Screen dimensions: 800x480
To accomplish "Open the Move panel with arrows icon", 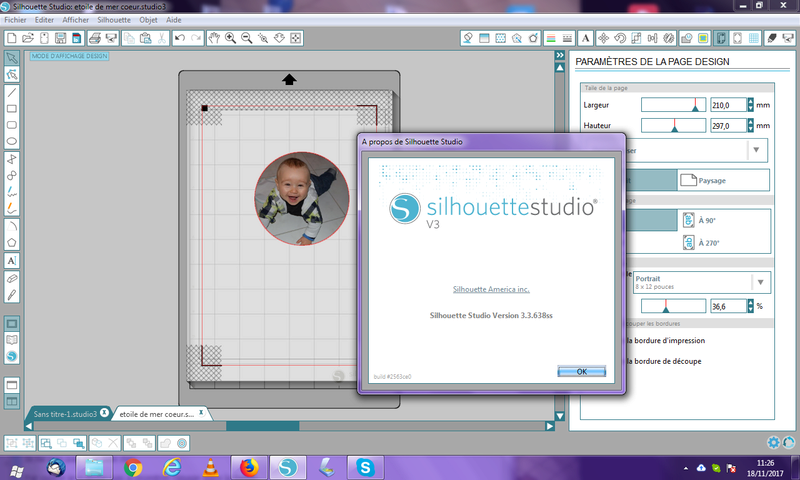I will pos(604,38).
